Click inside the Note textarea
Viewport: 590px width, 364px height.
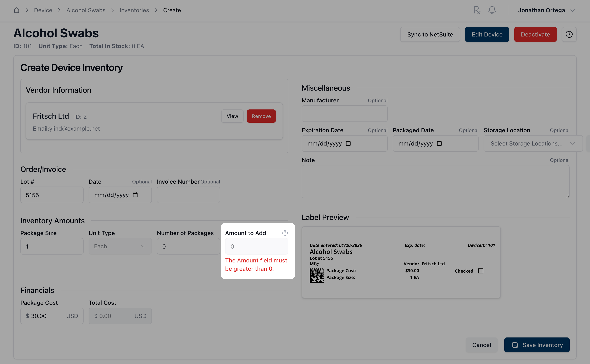(x=435, y=182)
